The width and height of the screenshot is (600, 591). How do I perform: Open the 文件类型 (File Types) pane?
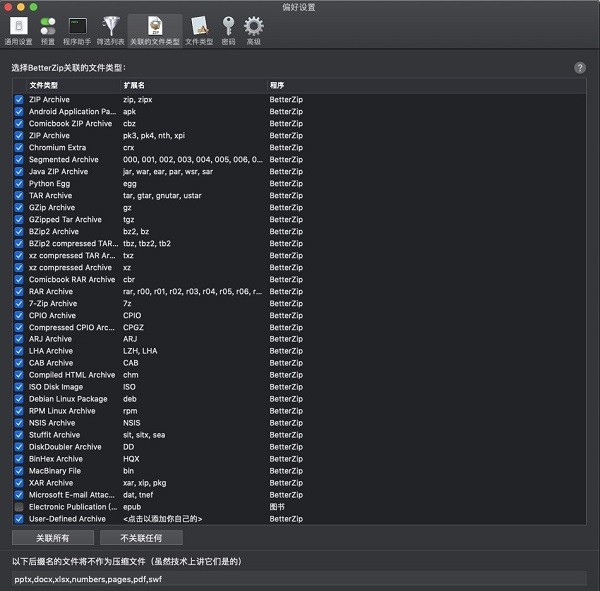click(x=199, y=30)
